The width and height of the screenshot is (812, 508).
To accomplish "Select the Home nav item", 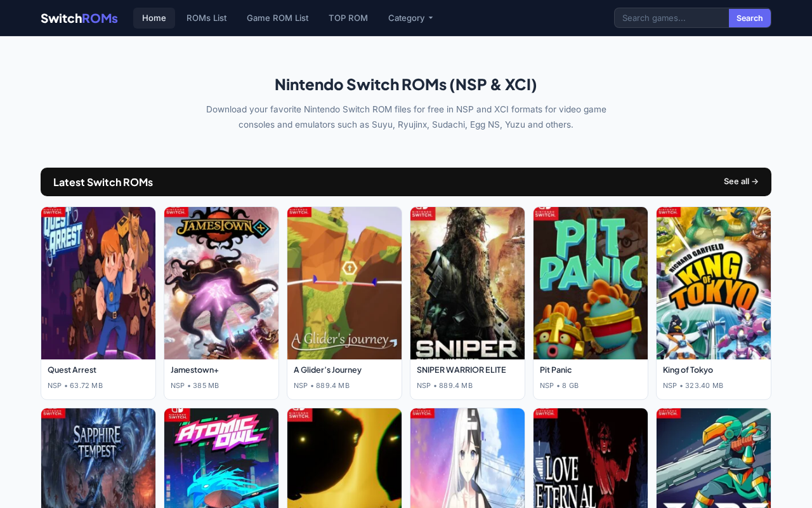I will [154, 18].
